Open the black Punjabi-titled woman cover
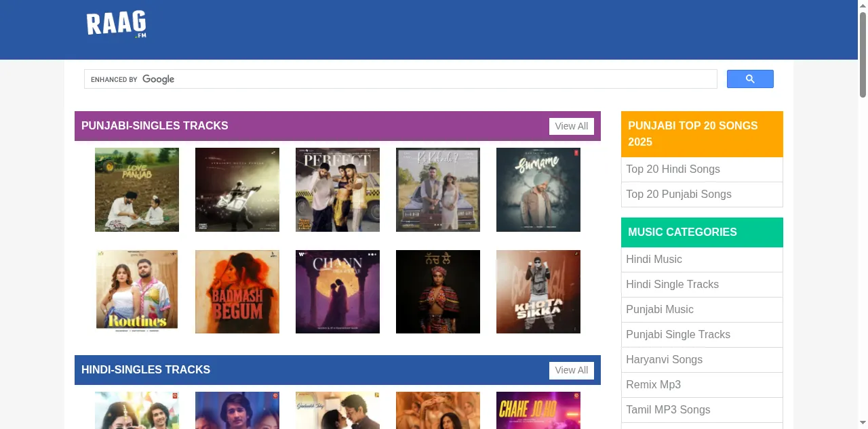The height and width of the screenshot is (429, 868). click(438, 291)
